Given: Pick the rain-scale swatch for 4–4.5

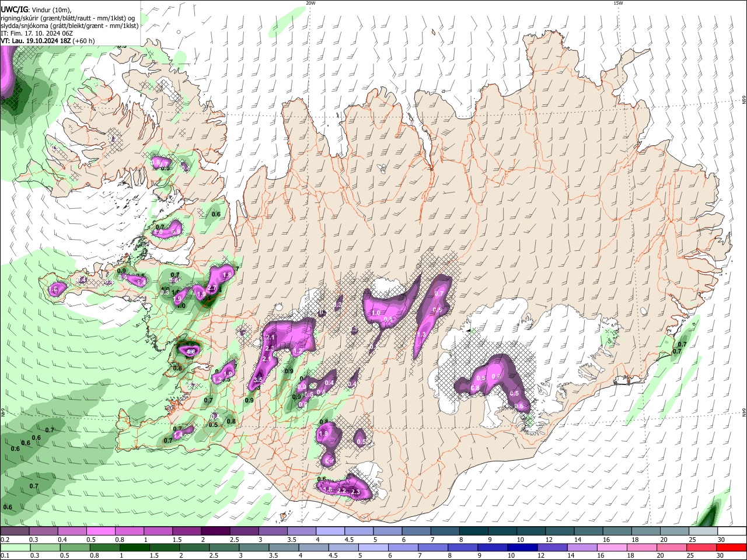Looking at the screenshot, I should pos(313,548).
